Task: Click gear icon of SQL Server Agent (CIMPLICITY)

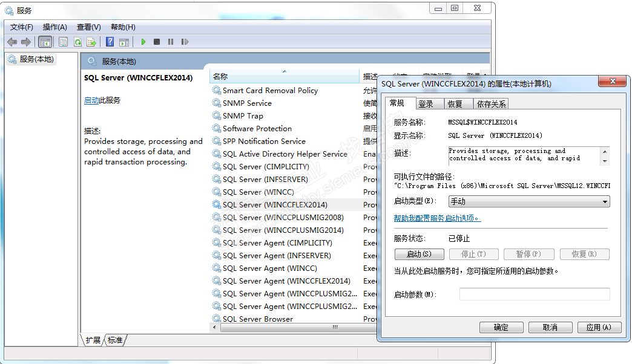Action: [x=217, y=242]
